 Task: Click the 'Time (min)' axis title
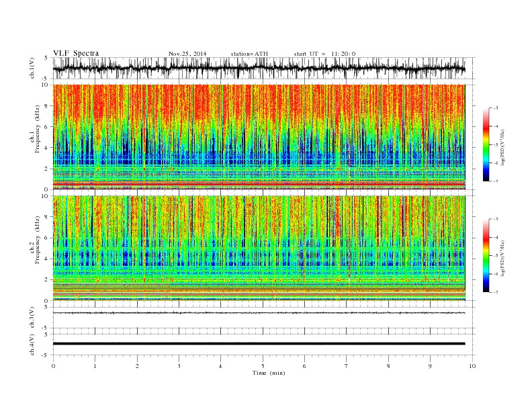[269, 373]
